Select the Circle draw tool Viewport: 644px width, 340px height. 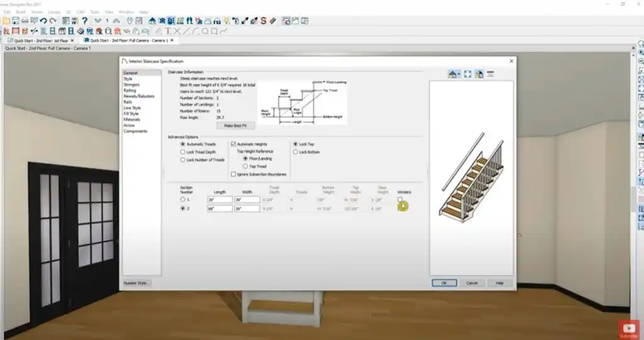[204, 31]
